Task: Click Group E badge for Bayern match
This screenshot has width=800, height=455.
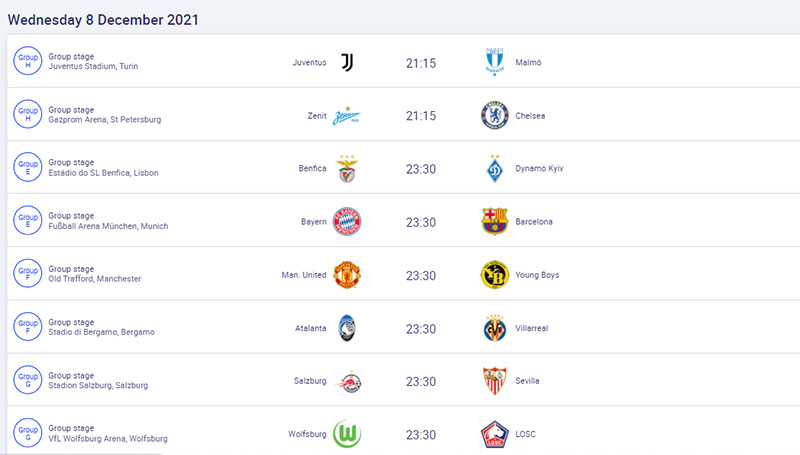Action: 28,220
